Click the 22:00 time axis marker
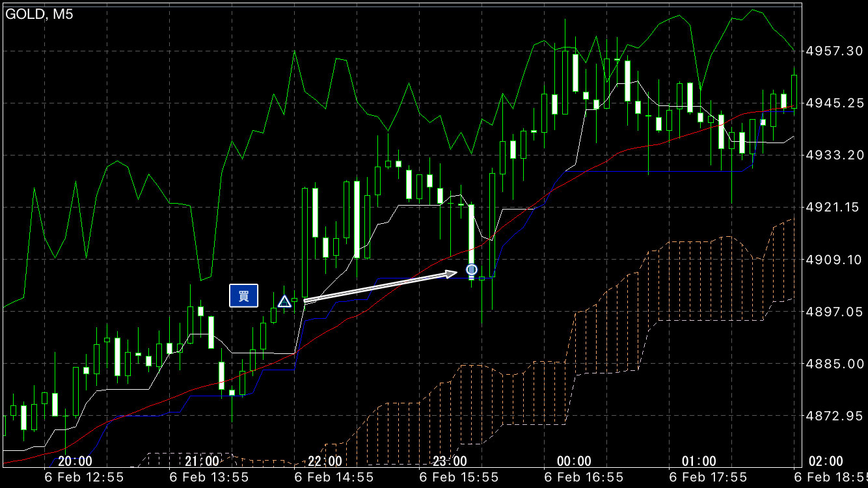 click(325, 461)
